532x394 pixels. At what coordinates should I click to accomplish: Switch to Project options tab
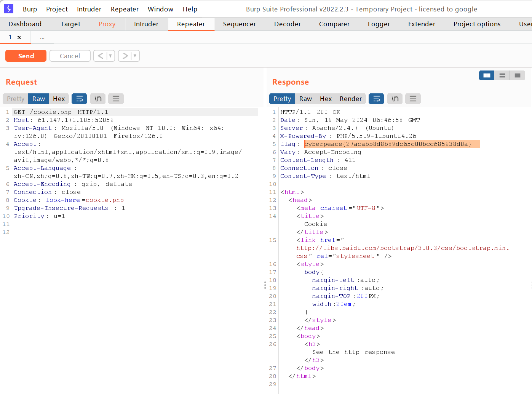[477, 24]
